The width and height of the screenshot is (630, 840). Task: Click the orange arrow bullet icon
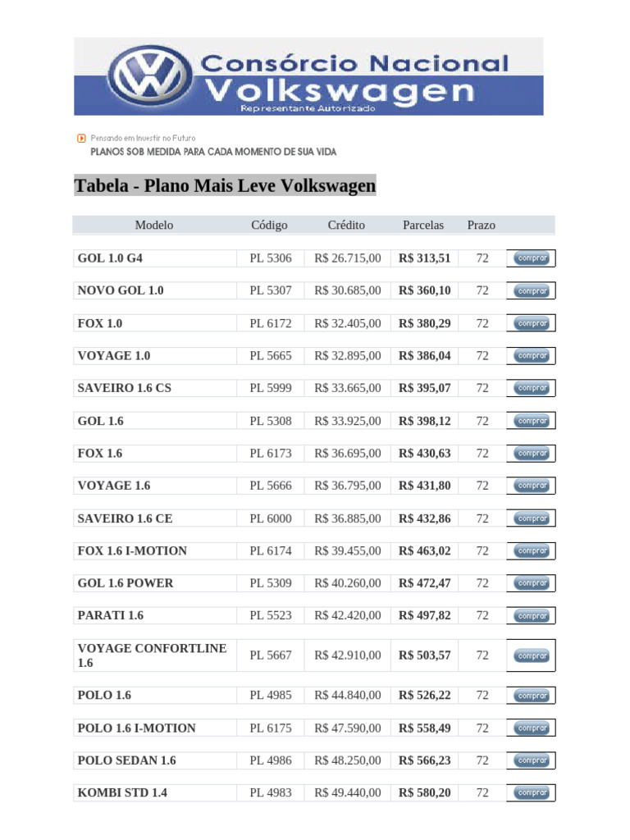(80, 138)
